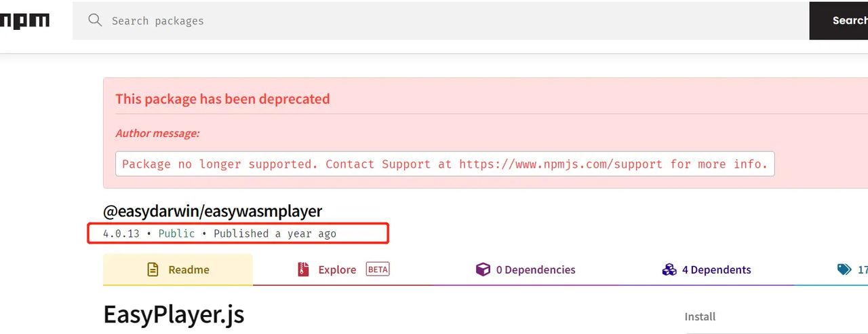The height and width of the screenshot is (334, 868).
Task: Open the 0 Dependencies tab
Action: 526,270
